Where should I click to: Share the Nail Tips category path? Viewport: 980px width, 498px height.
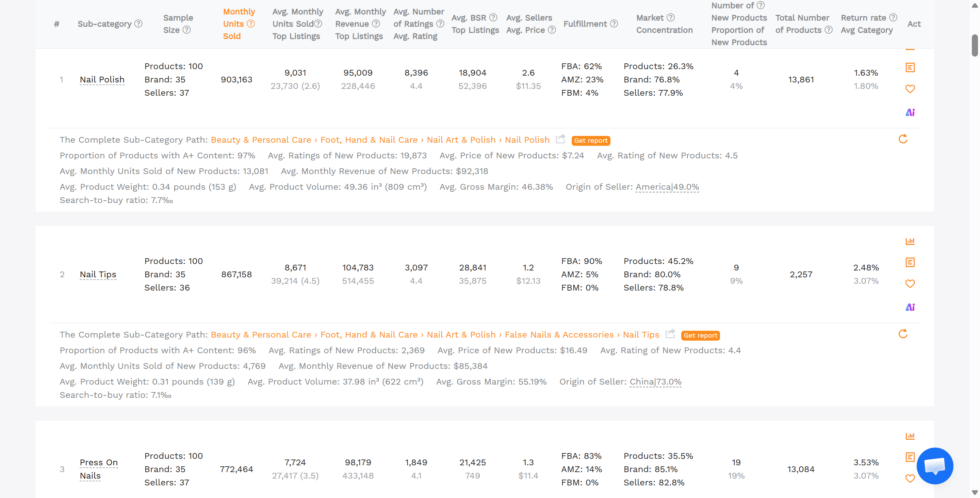click(x=670, y=333)
